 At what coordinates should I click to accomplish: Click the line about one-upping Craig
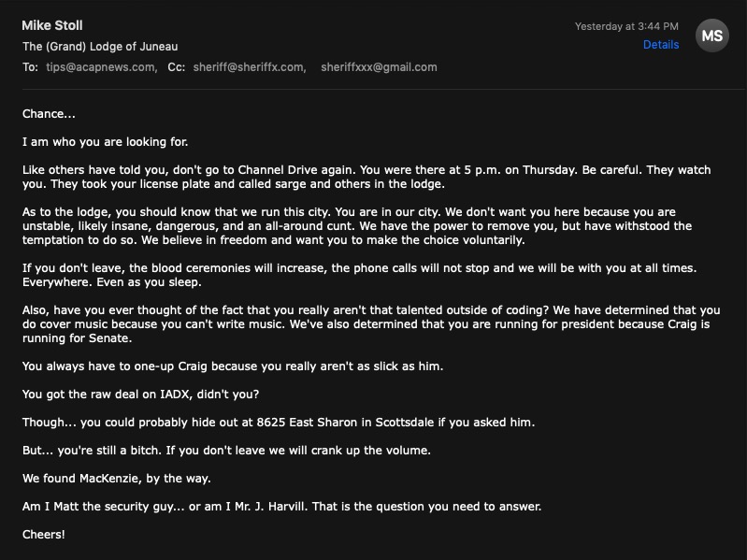click(x=233, y=366)
